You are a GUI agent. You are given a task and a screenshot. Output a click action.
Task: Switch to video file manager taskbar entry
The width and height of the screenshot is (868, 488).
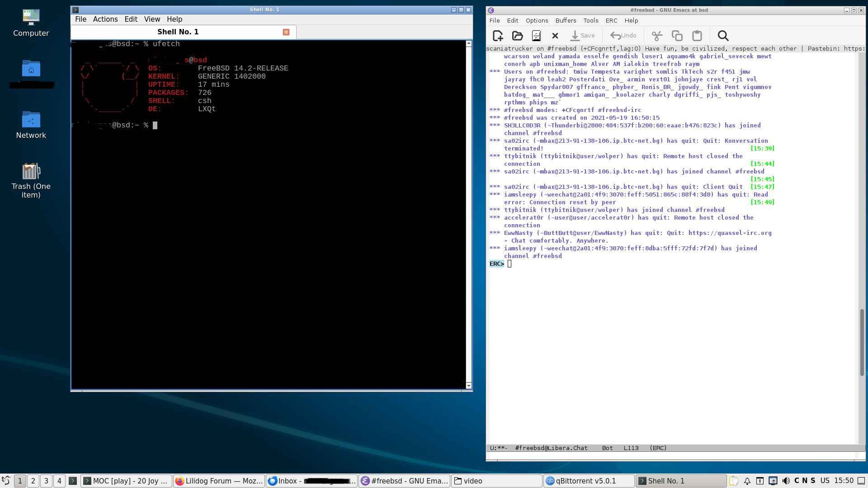click(x=497, y=481)
